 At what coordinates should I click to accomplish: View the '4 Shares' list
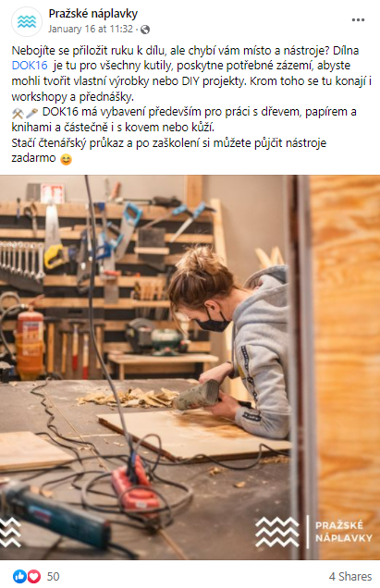point(350,576)
